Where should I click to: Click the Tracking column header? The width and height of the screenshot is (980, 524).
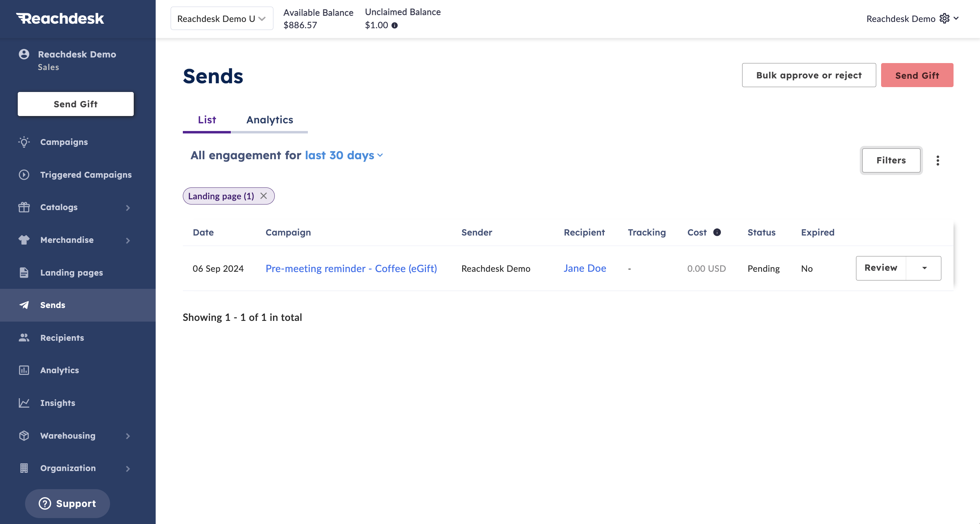coord(647,232)
